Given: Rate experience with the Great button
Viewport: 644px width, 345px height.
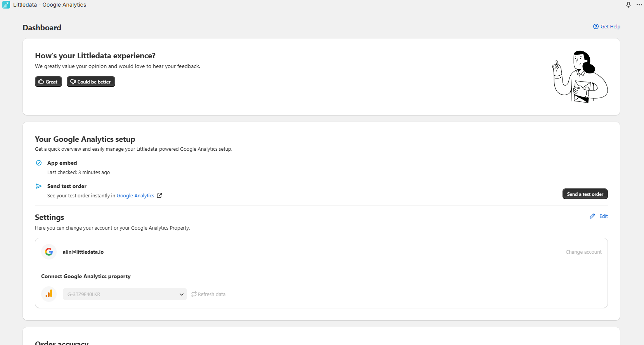Looking at the screenshot, I should click(48, 82).
